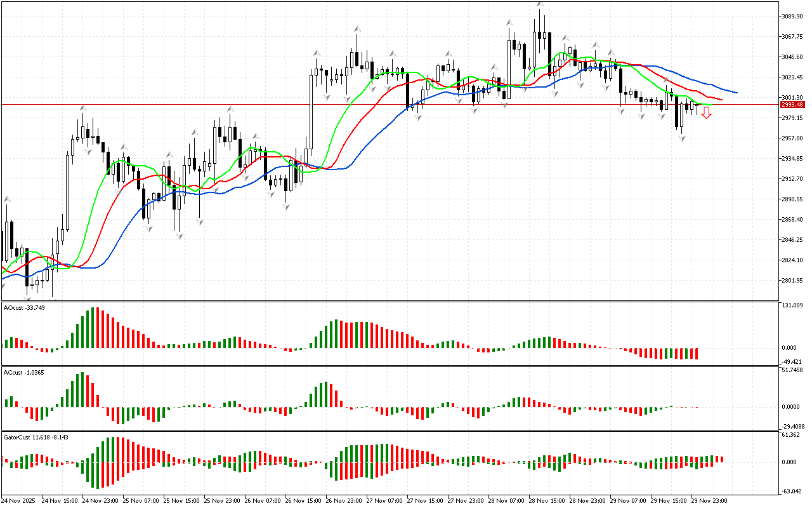Screen dimensions: 812x508
Task: Select the 29 Nov 23:00 time label
Action: point(709,501)
